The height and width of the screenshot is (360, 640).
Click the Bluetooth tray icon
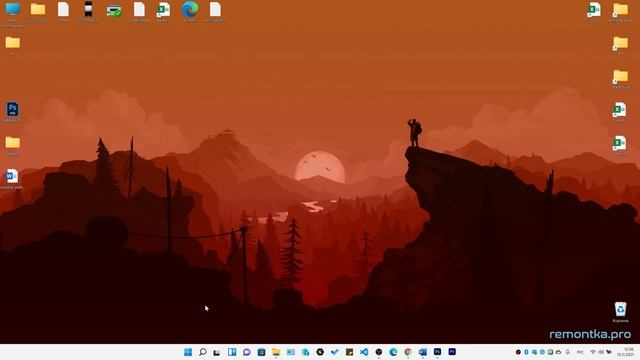coord(526,352)
